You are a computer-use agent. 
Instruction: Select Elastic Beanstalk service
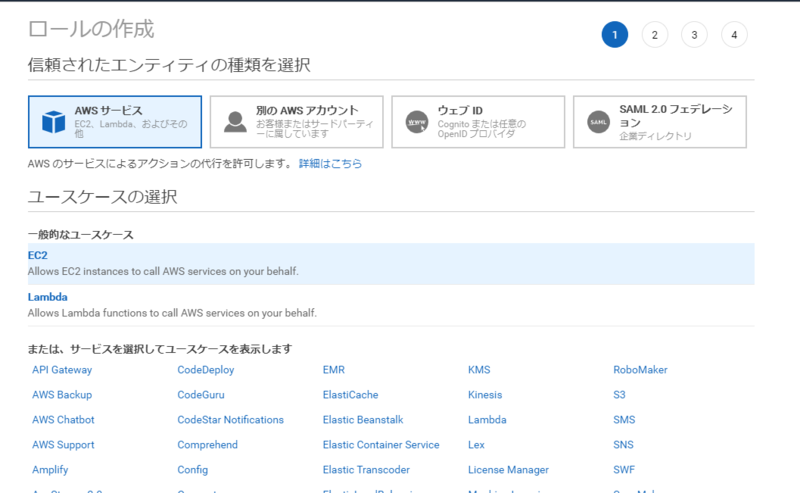click(363, 420)
